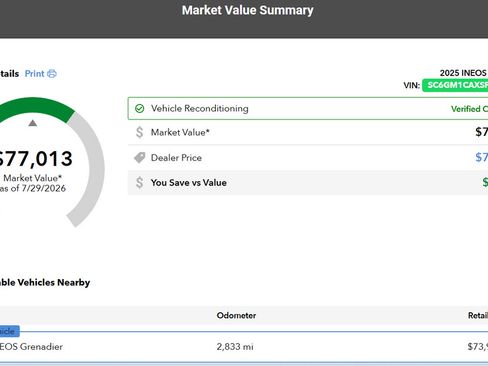Click the dollar icon next to Market Value
This screenshot has height=366, width=488.
pos(139,132)
